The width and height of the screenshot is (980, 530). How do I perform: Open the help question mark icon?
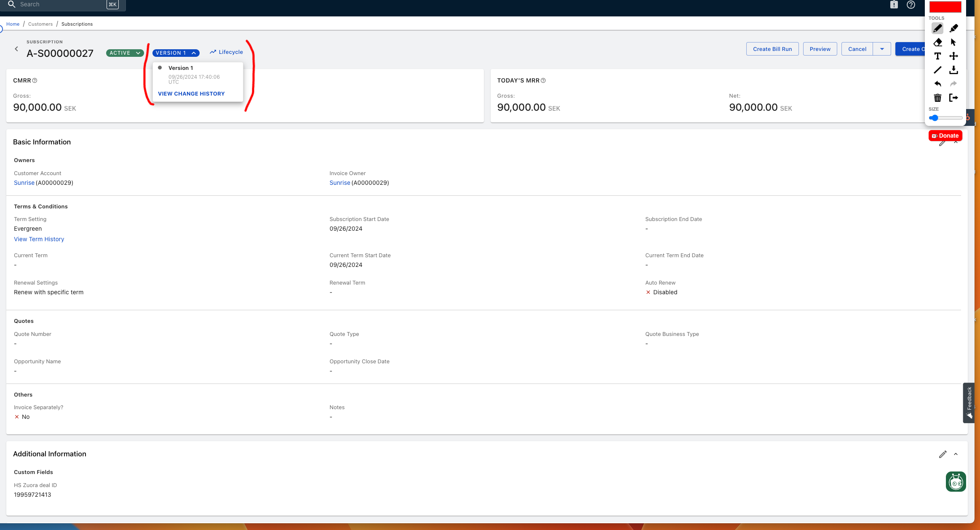coord(911,5)
